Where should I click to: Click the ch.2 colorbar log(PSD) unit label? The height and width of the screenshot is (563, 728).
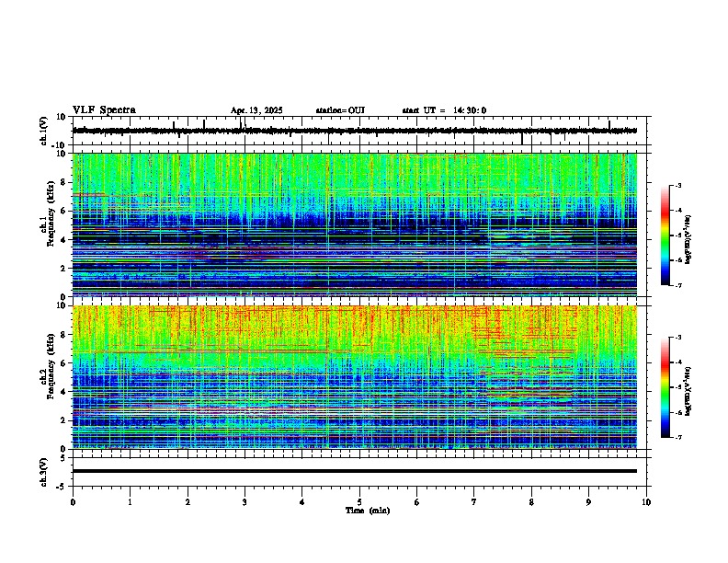click(688, 391)
